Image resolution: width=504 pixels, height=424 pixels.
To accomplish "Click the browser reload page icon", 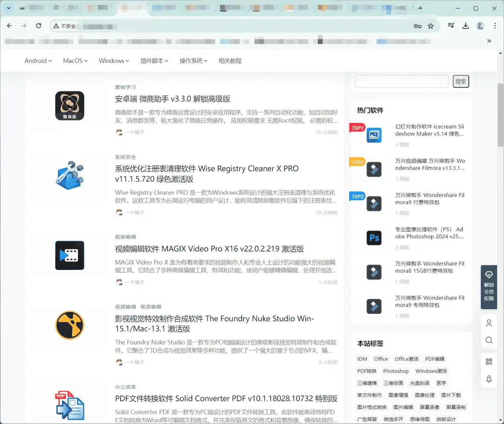I will (38, 26).
